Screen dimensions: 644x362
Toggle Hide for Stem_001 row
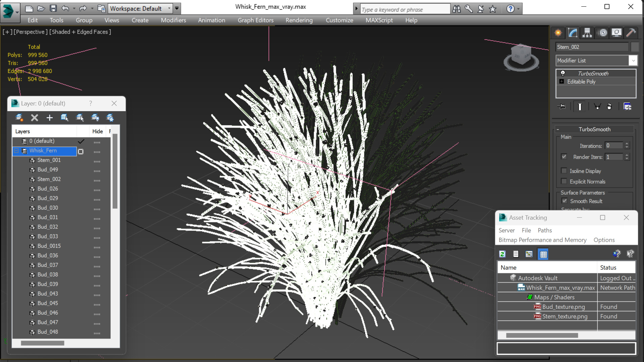pyautogui.click(x=97, y=161)
